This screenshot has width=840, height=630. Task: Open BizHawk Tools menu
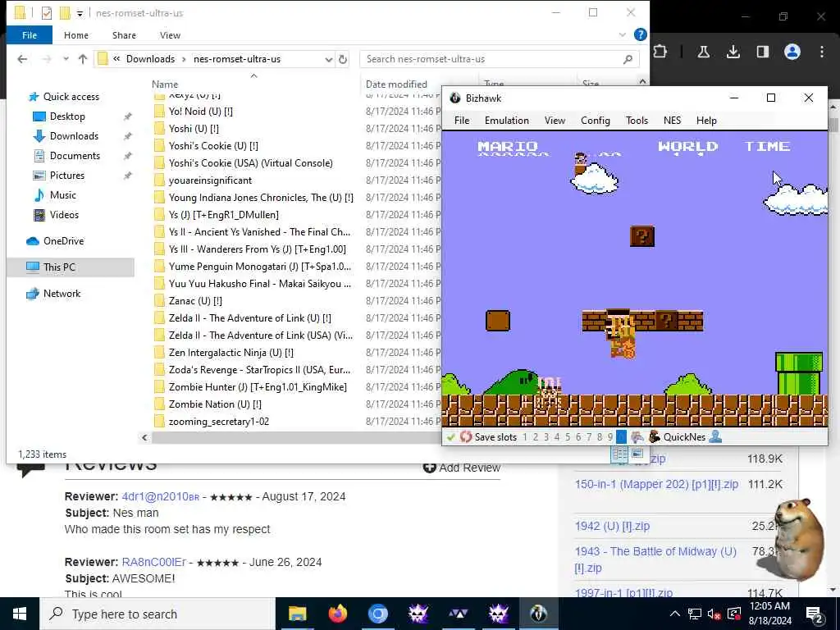637,121
